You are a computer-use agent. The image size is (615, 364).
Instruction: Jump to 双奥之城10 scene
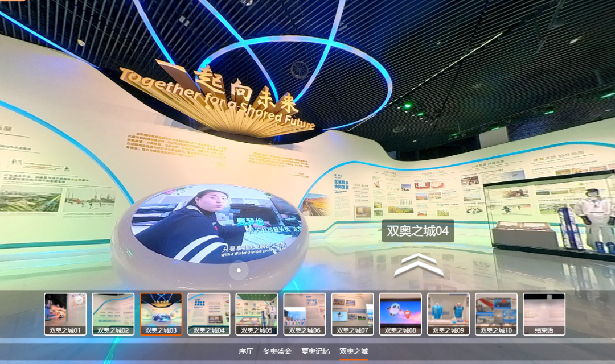click(x=496, y=313)
